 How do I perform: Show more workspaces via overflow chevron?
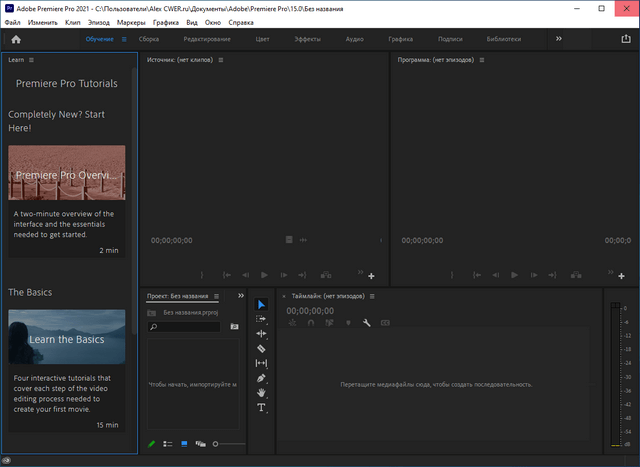click(558, 39)
